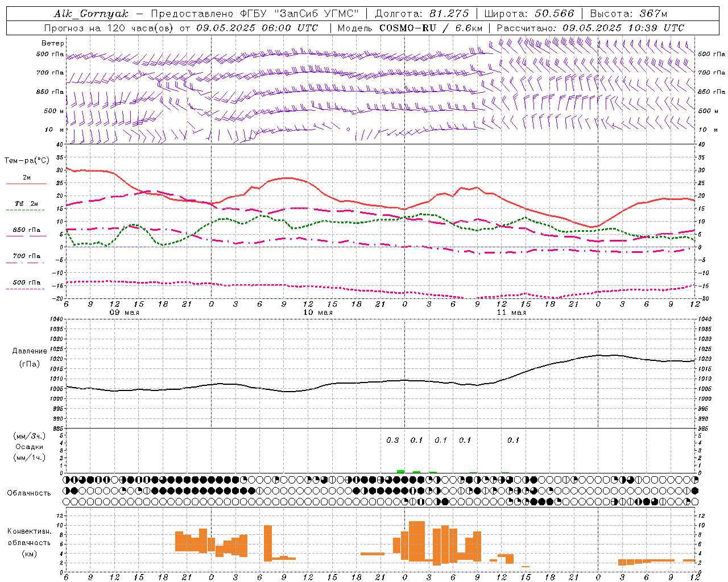This screenshot has width=728, height=582.
Task: Select the Td 2м legend entry
Action: click(x=27, y=203)
